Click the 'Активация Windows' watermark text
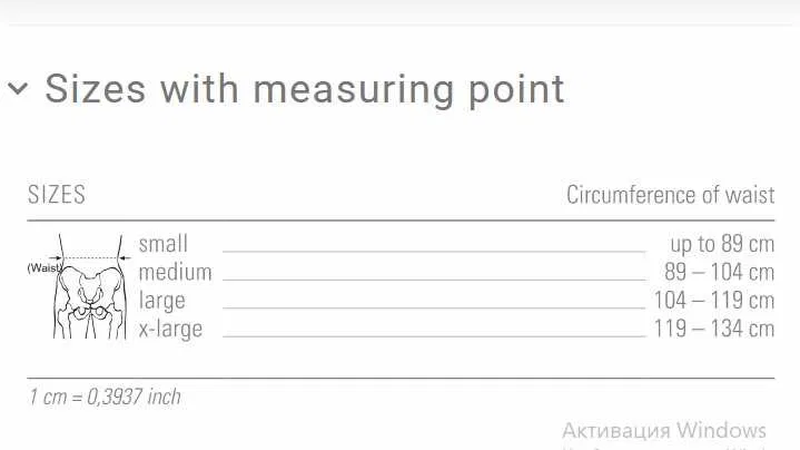This screenshot has width=800, height=450. coord(664,431)
